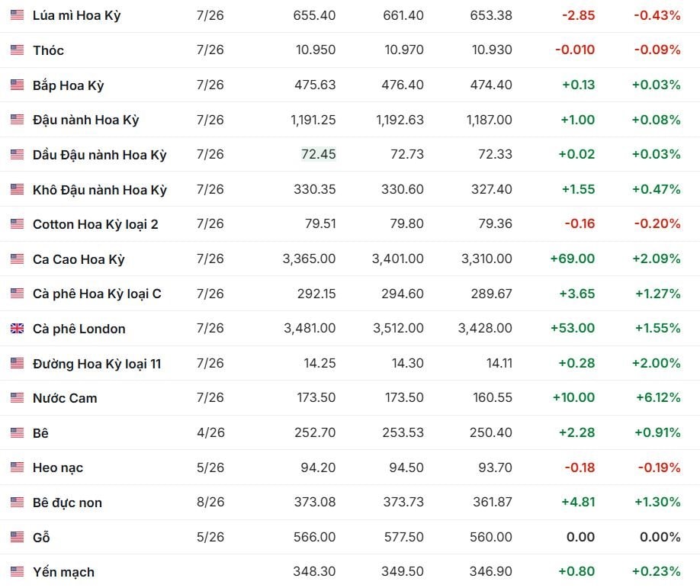Open the Bê commodity link
The image size is (700, 588).
[40, 433]
